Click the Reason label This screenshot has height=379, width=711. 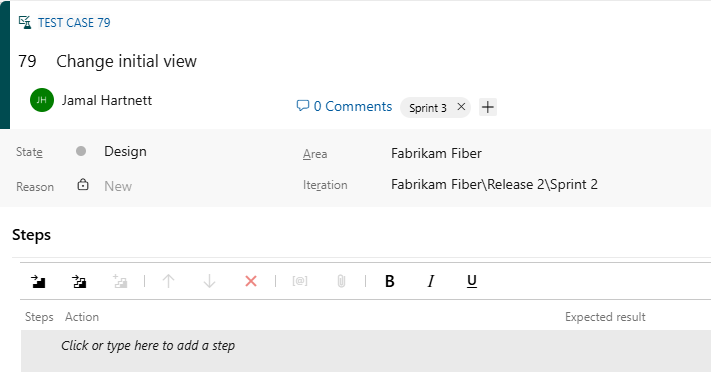point(35,187)
